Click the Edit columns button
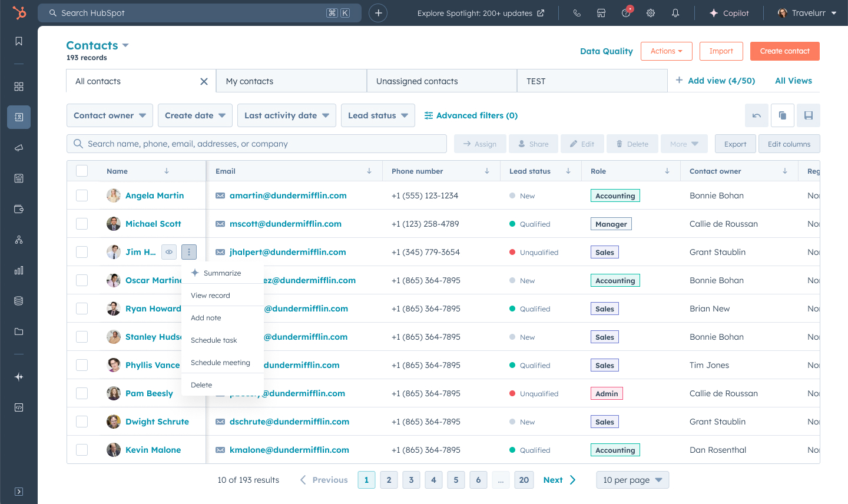This screenshot has height=504, width=848. point(789,144)
